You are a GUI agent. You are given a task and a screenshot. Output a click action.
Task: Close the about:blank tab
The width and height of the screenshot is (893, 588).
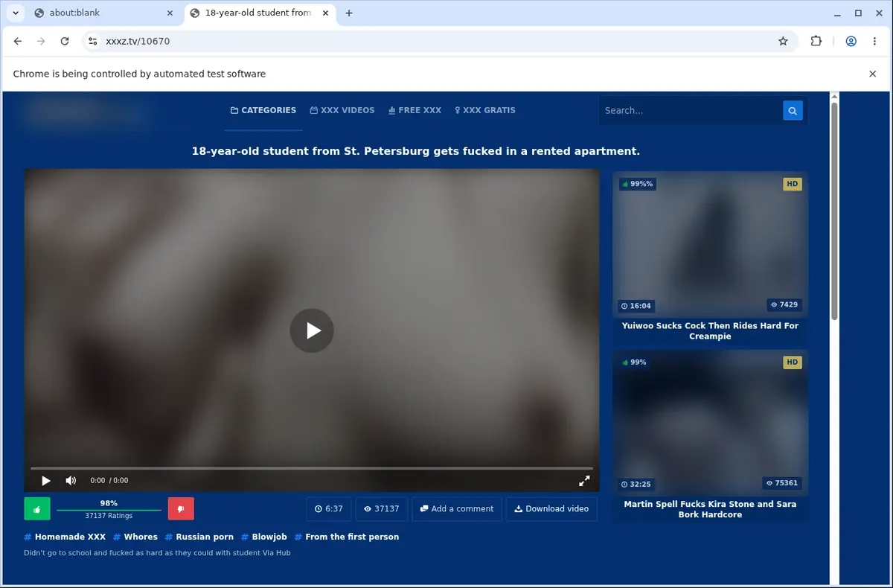click(169, 13)
